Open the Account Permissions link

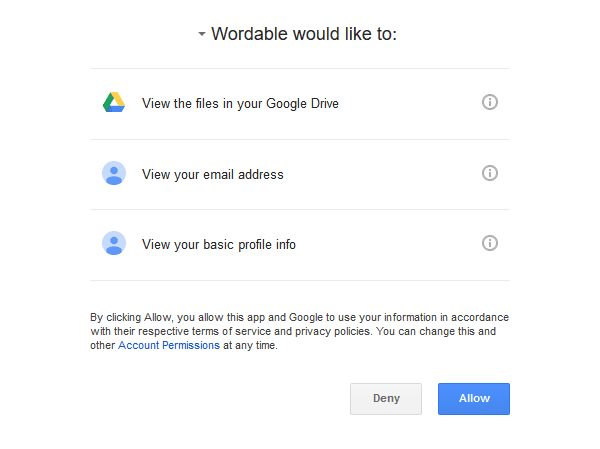pyautogui.click(x=169, y=345)
